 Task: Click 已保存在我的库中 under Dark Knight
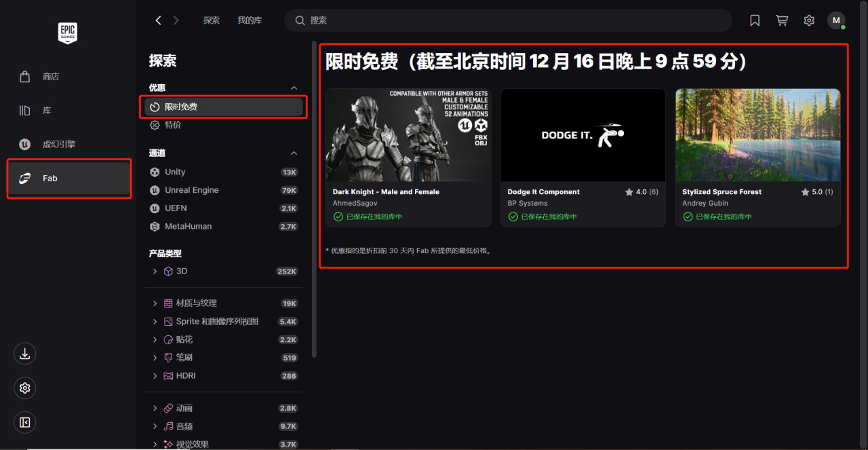[368, 217]
